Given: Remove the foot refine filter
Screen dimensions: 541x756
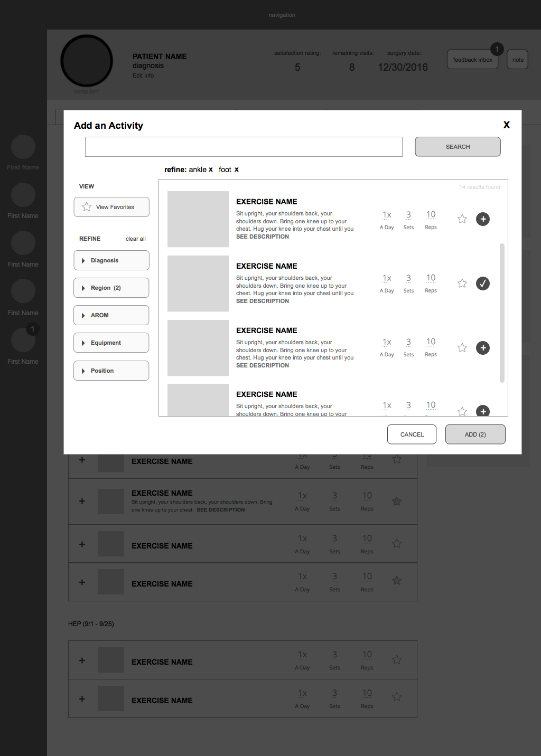Looking at the screenshot, I should pyautogui.click(x=237, y=169).
